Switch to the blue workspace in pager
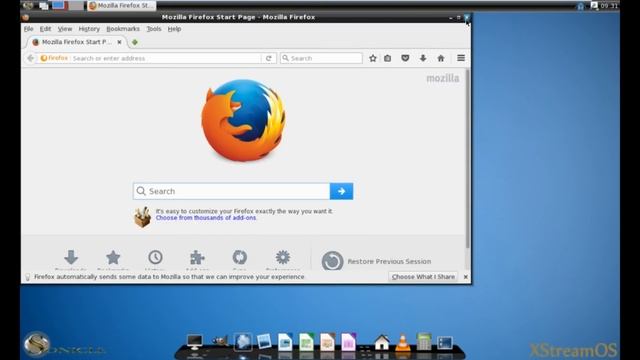640x360 pixels. coord(58,6)
